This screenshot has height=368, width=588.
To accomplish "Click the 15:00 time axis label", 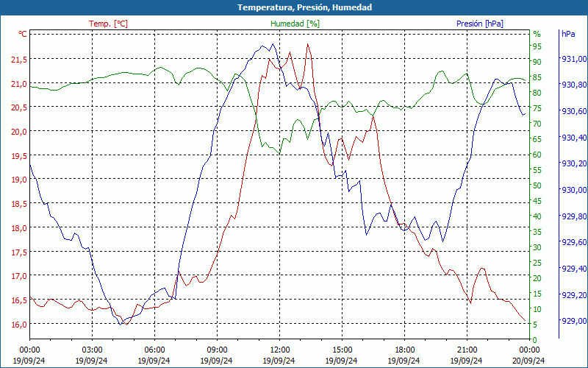I will point(342,350).
